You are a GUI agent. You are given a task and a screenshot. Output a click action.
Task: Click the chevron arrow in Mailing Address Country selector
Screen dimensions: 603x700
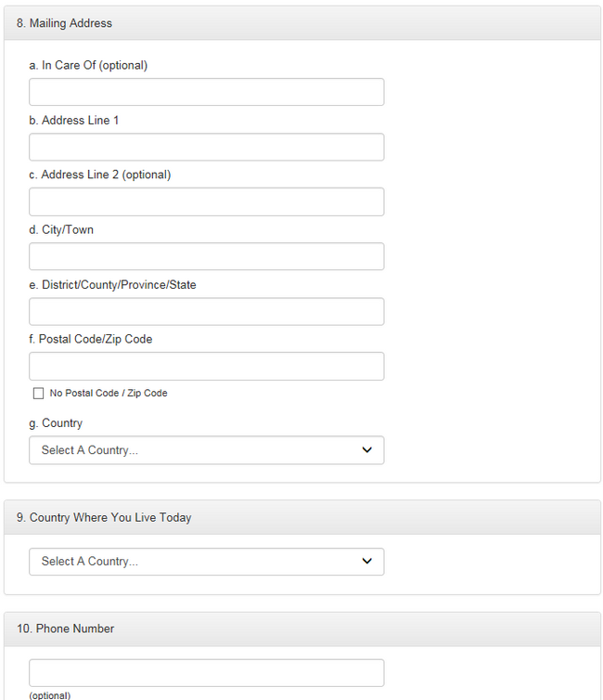[x=366, y=450]
